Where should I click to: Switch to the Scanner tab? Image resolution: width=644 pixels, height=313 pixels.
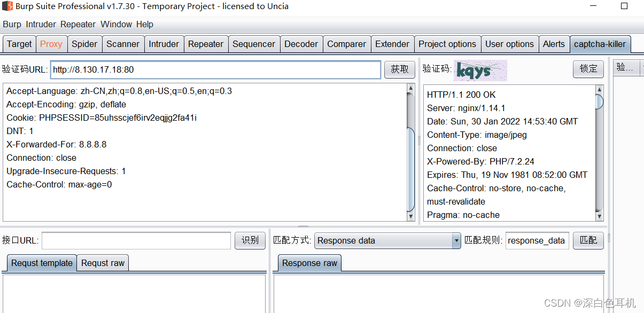[123, 44]
